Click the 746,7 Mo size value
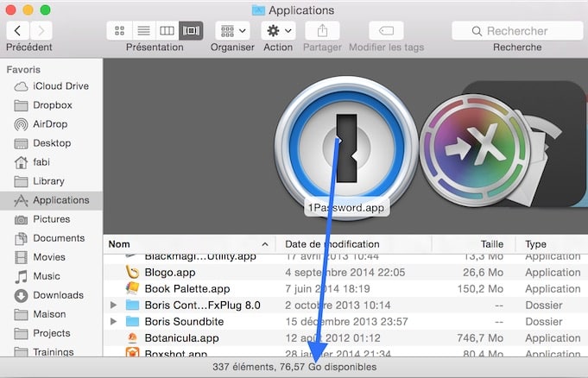The height and width of the screenshot is (378, 588). (x=480, y=338)
